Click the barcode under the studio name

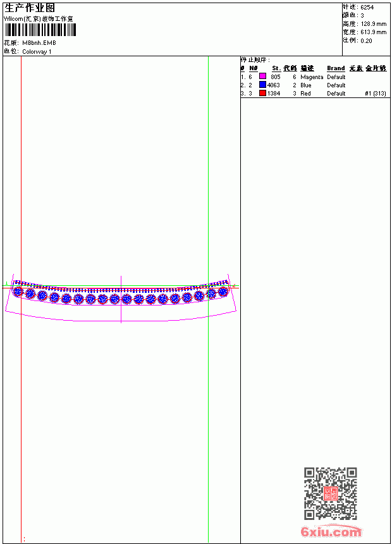[x=40, y=30]
